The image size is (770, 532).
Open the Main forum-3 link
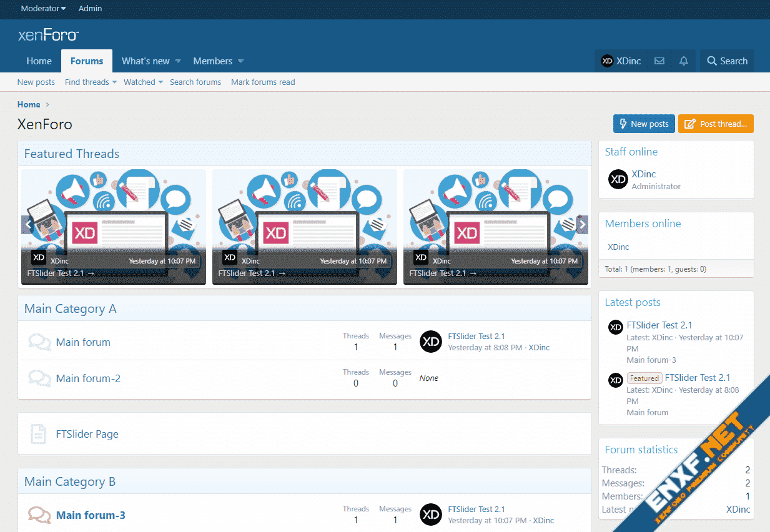[91, 515]
